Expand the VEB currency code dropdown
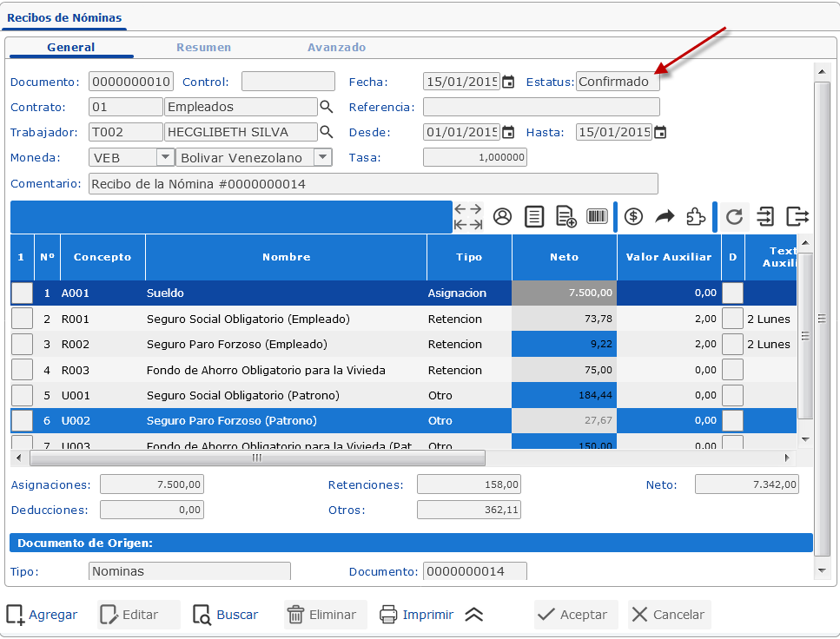Viewport: 840px width, 639px height. (x=164, y=157)
